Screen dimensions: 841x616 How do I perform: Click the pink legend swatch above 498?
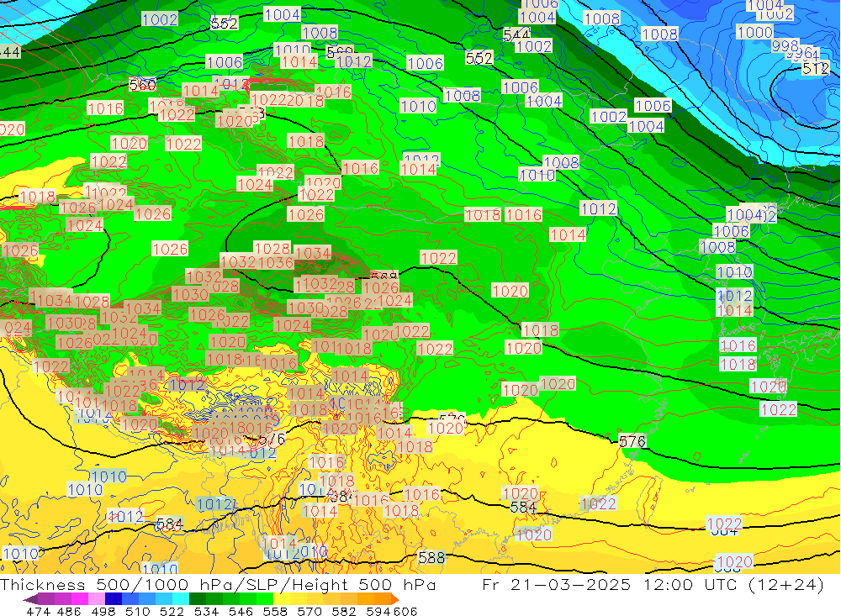[97, 599]
